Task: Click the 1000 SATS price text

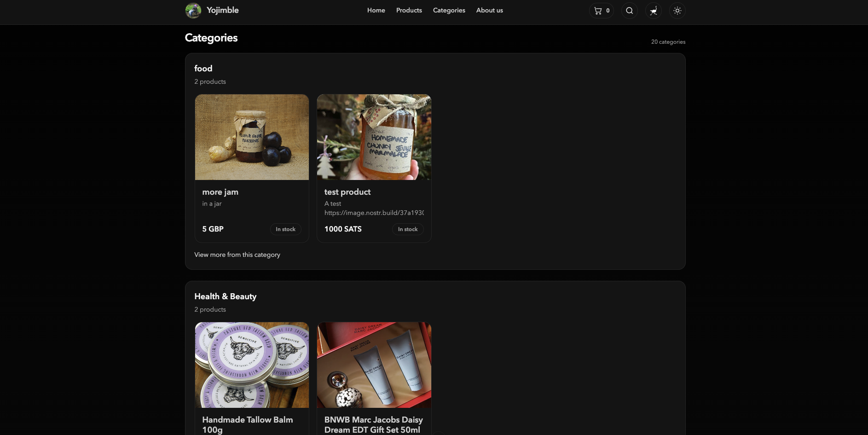Action: (x=343, y=229)
